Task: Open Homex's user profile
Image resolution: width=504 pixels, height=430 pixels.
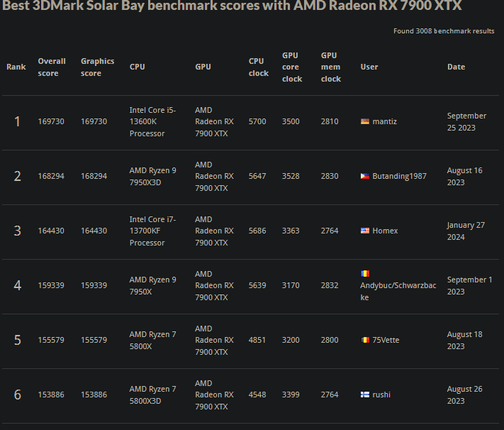Action: pyautogui.click(x=385, y=231)
